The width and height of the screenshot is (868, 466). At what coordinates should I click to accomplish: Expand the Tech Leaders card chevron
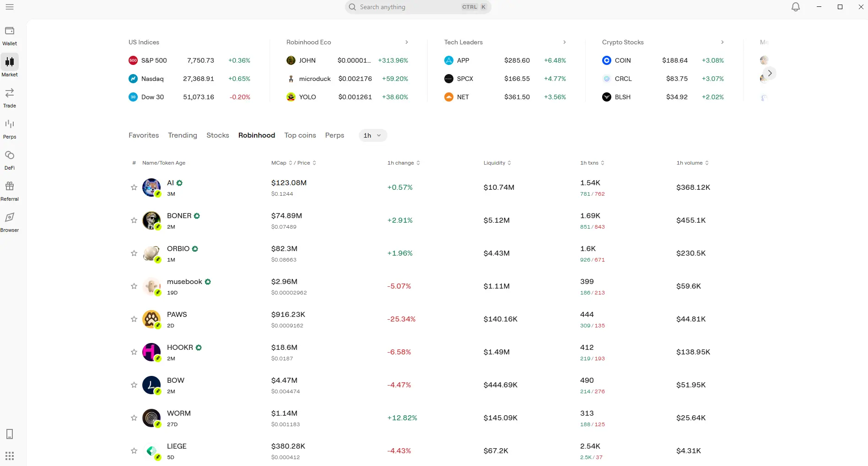pyautogui.click(x=565, y=42)
